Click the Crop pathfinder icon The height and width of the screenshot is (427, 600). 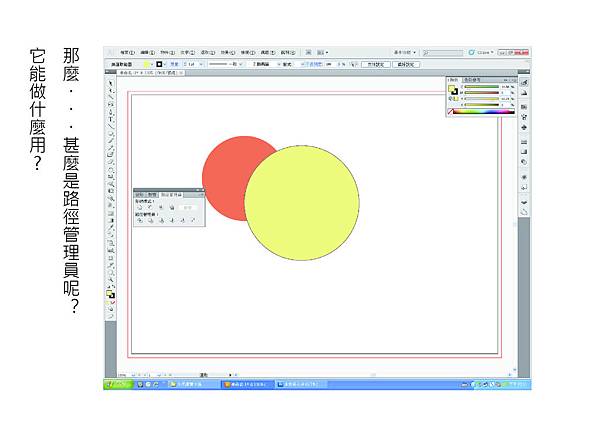(172, 220)
